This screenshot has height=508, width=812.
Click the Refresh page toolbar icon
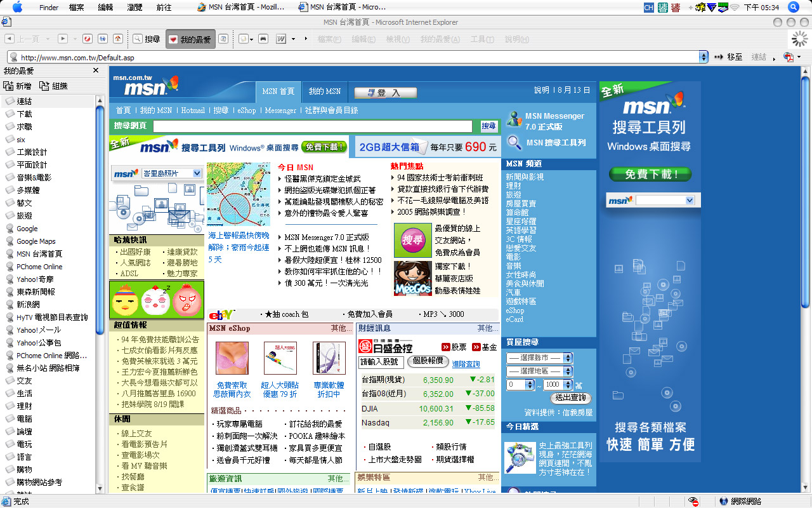click(103, 39)
